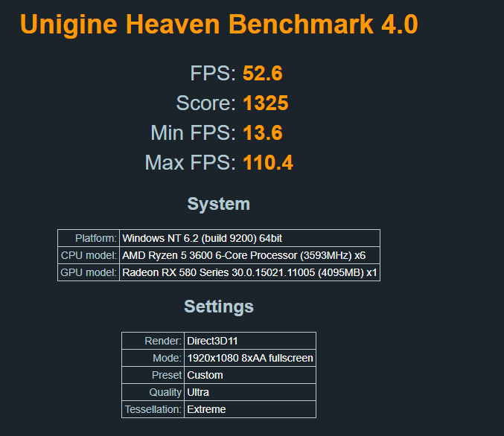504x436 pixels.
Task: Click the FPS: label text
Action: pyautogui.click(x=213, y=73)
